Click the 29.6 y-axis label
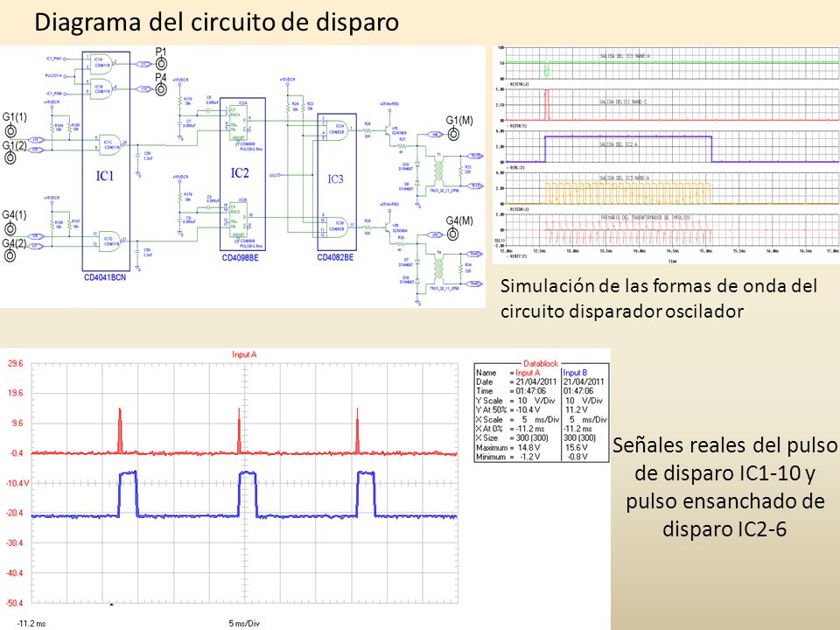840x630 pixels. [15, 363]
